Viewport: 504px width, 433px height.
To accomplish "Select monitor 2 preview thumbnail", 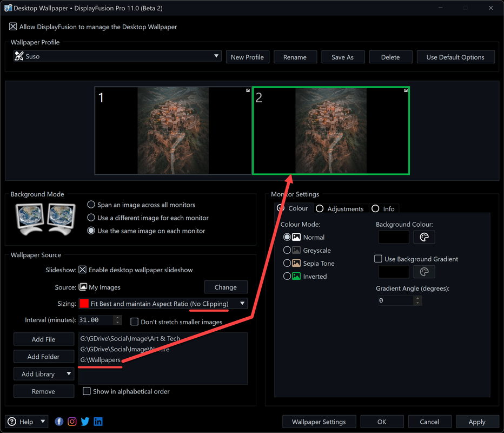I will pyautogui.click(x=331, y=130).
